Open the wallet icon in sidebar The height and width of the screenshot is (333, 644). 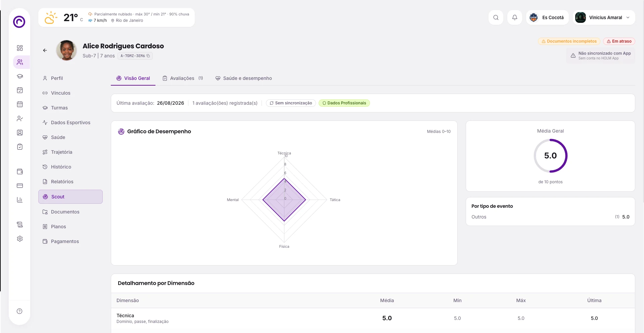(20, 172)
